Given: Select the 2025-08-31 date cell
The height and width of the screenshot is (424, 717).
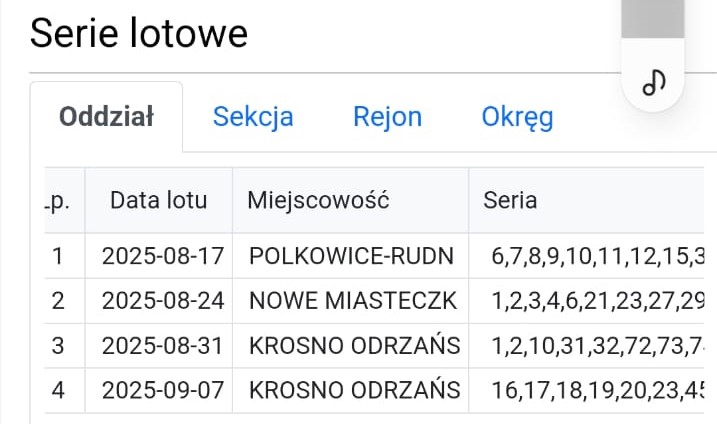Looking at the screenshot, I should pos(162,345).
